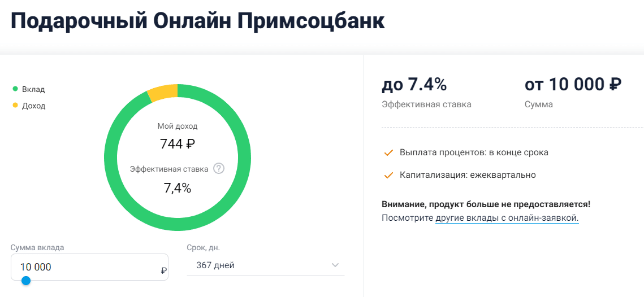Open the Срок 367 дней dropdown
The width and height of the screenshot is (644, 297).
(x=265, y=265)
